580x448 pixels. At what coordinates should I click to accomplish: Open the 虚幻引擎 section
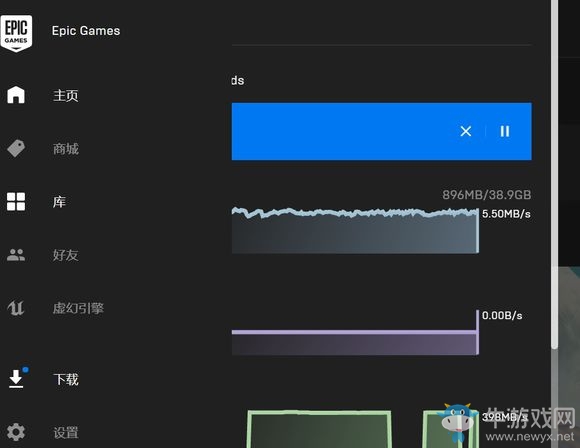[78, 308]
